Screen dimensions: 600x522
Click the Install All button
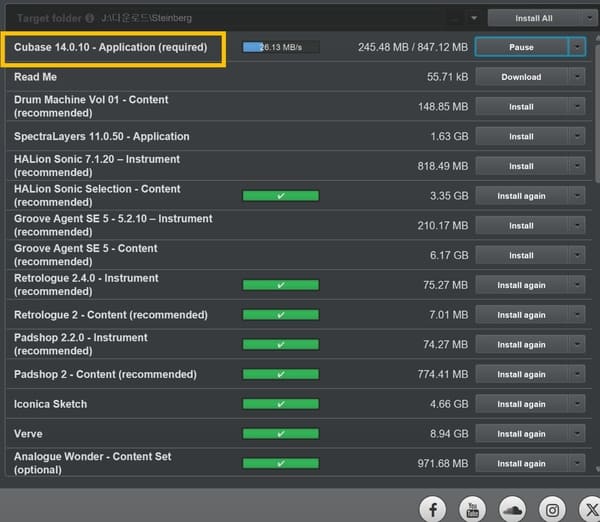(533, 18)
